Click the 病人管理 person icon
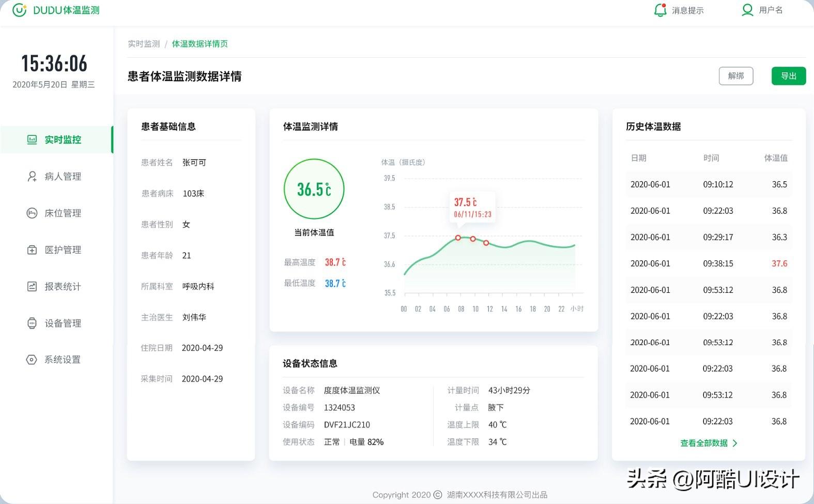The image size is (814, 504). coord(32,176)
